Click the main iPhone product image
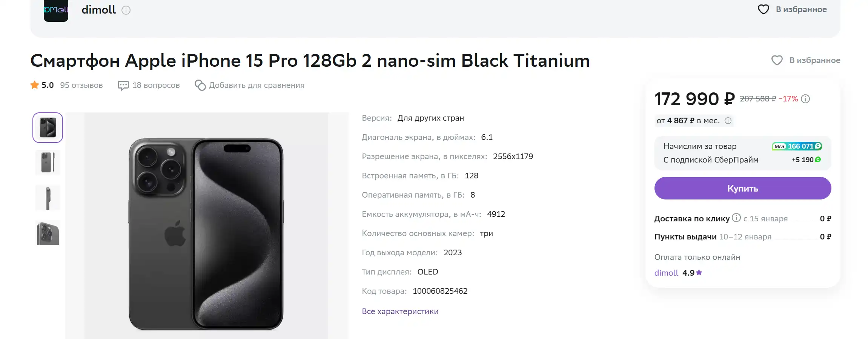This screenshot has height=339, width=868. (206, 225)
